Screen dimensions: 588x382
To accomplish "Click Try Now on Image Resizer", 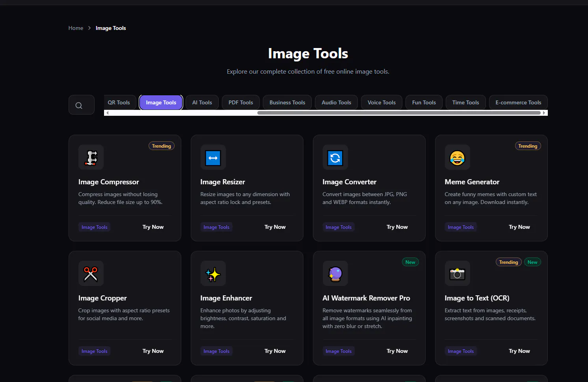I will (275, 227).
